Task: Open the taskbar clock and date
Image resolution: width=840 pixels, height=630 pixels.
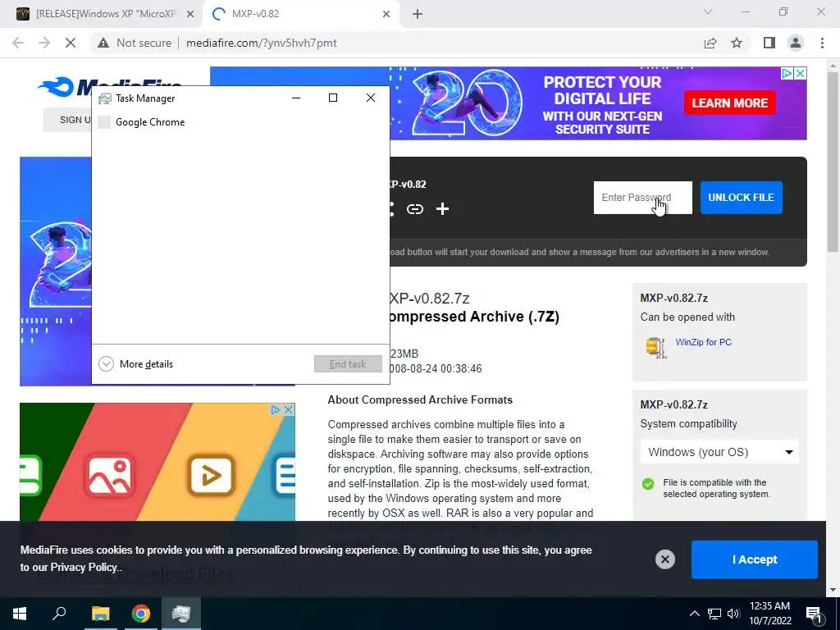Action: (x=769, y=614)
